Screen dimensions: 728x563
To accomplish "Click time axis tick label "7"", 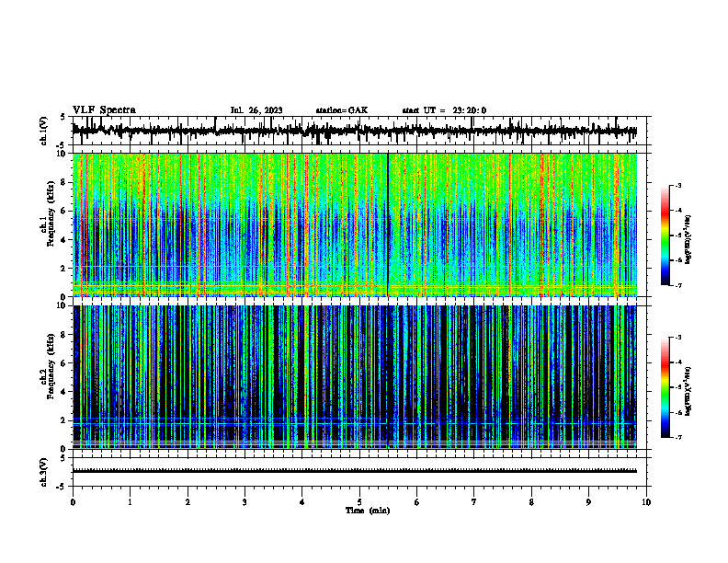I will pos(474,502).
